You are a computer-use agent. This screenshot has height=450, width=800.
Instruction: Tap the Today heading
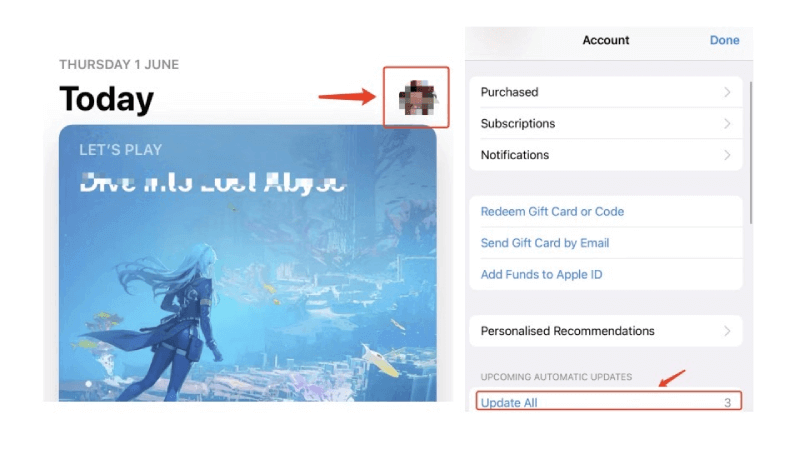[x=106, y=99]
